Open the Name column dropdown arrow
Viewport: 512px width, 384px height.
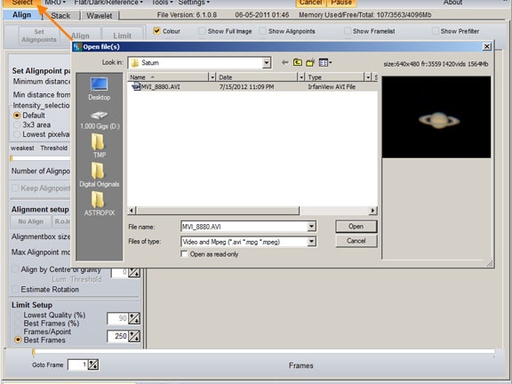pos(212,77)
